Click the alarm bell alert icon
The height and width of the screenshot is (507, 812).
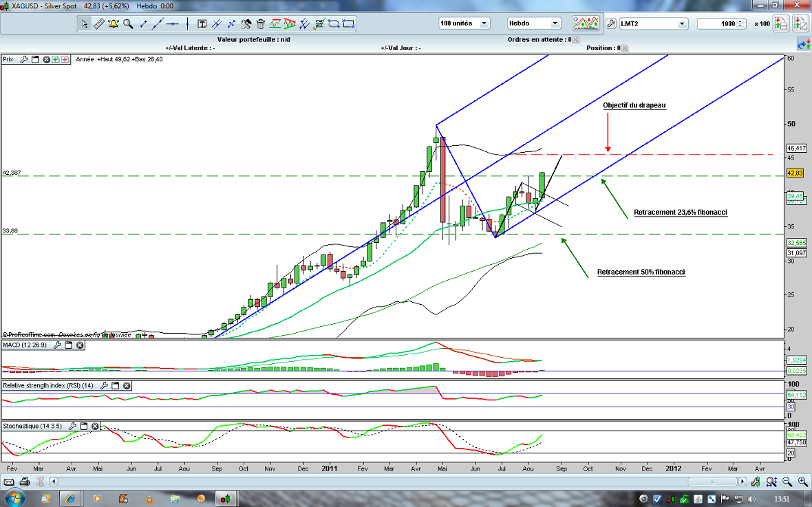[x=113, y=23]
